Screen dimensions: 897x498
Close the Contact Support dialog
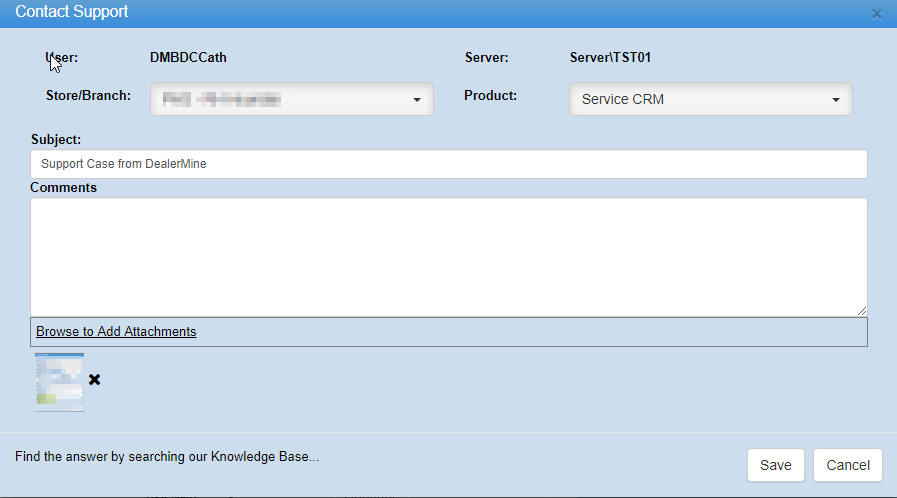pos(877,14)
